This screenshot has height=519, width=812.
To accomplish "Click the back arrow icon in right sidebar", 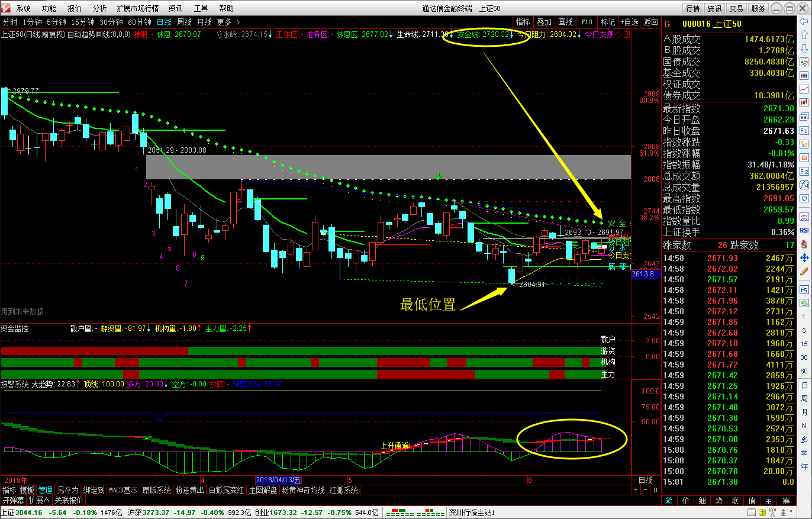I will [804, 21].
